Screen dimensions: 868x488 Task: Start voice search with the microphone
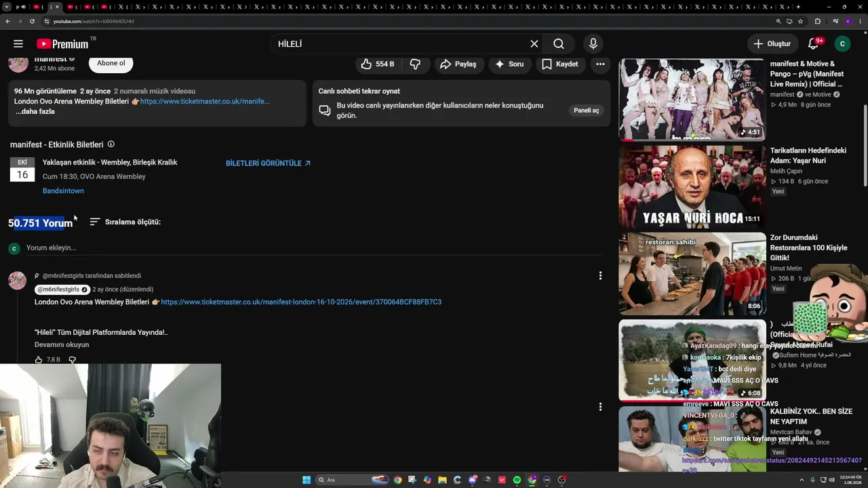(593, 44)
